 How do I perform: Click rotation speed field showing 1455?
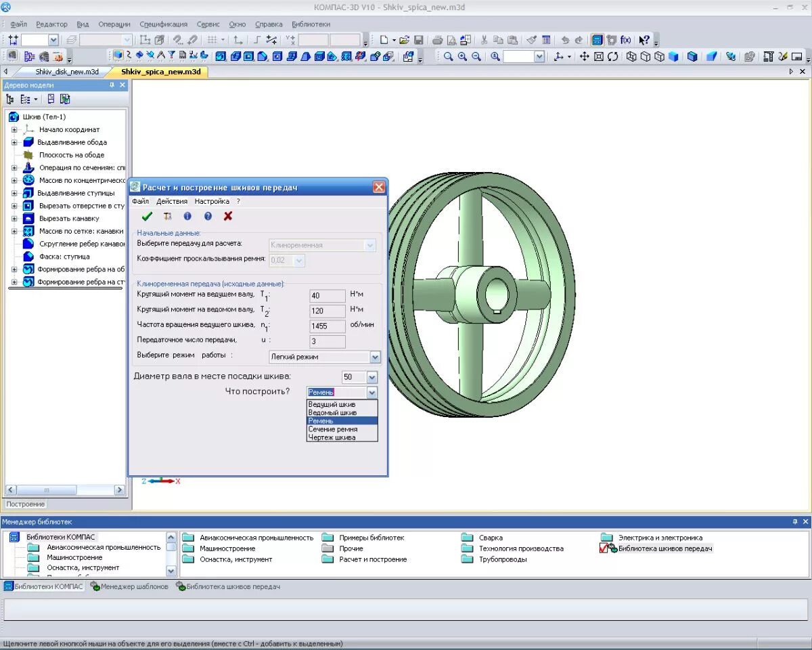(328, 326)
